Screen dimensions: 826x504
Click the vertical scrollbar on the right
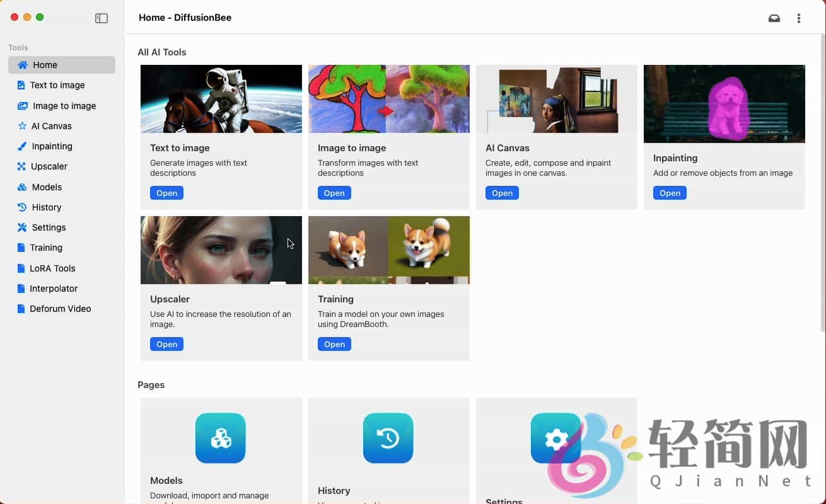point(822,183)
